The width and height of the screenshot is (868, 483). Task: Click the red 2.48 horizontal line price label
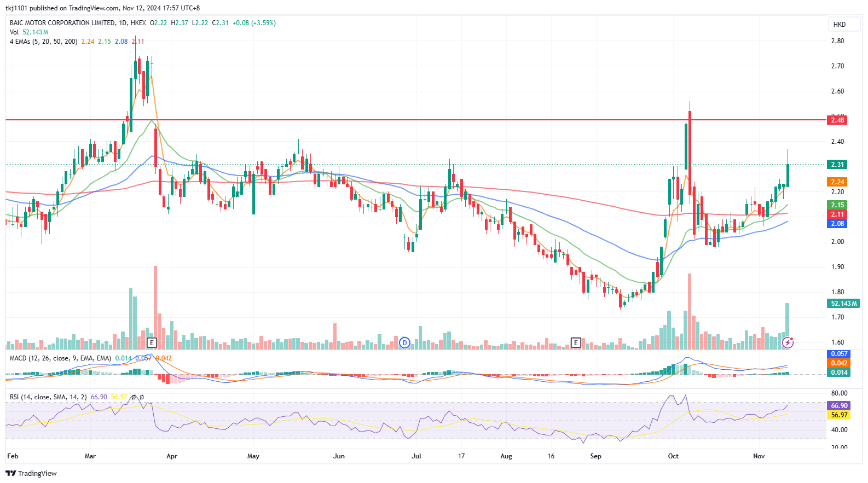click(837, 120)
